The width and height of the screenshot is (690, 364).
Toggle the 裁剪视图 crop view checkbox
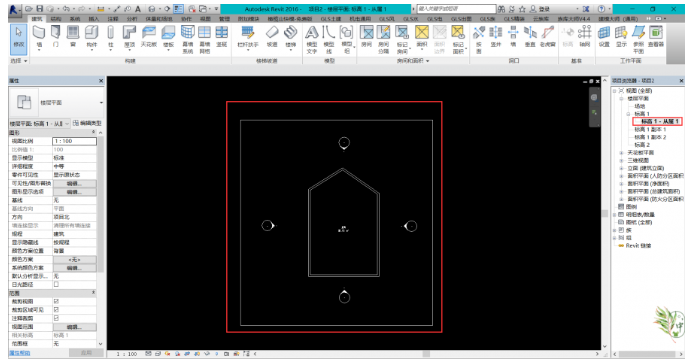point(56,301)
